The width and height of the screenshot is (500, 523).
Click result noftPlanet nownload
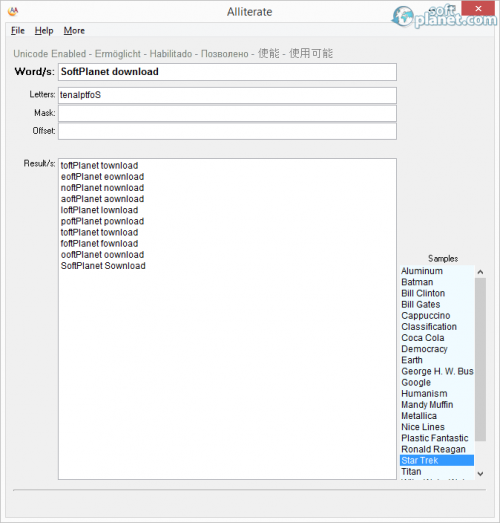pyautogui.click(x=102, y=188)
